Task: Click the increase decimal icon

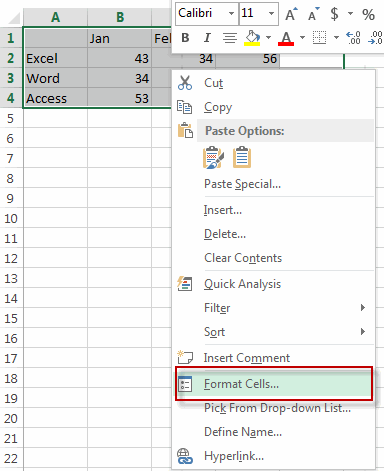Action: [354, 38]
